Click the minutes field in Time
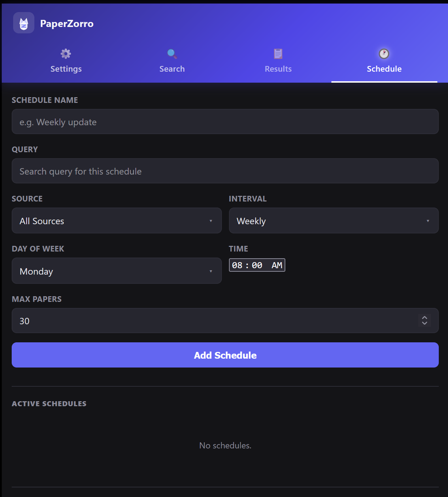The image size is (448, 497). 257,265
